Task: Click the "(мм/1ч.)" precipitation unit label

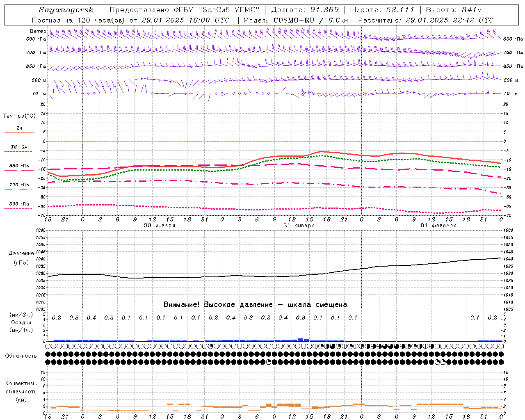Action: coord(21,330)
